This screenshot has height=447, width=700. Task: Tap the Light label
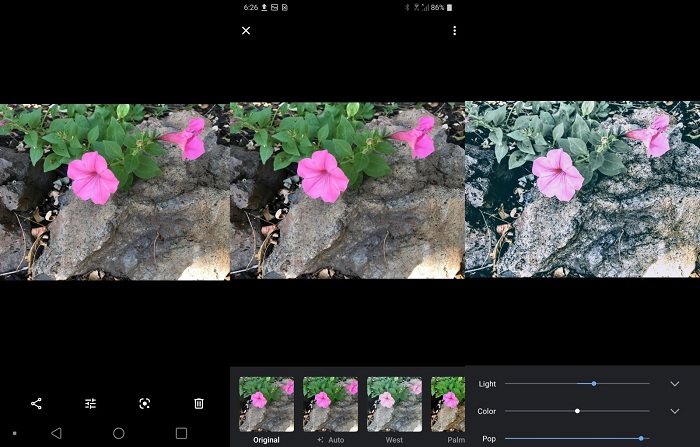click(487, 384)
